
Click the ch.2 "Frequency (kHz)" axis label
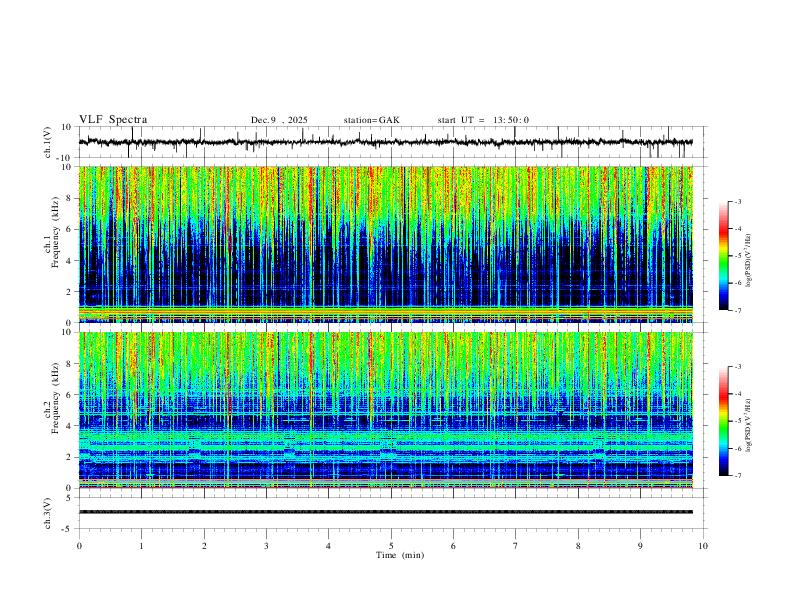[x=56, y=398]
